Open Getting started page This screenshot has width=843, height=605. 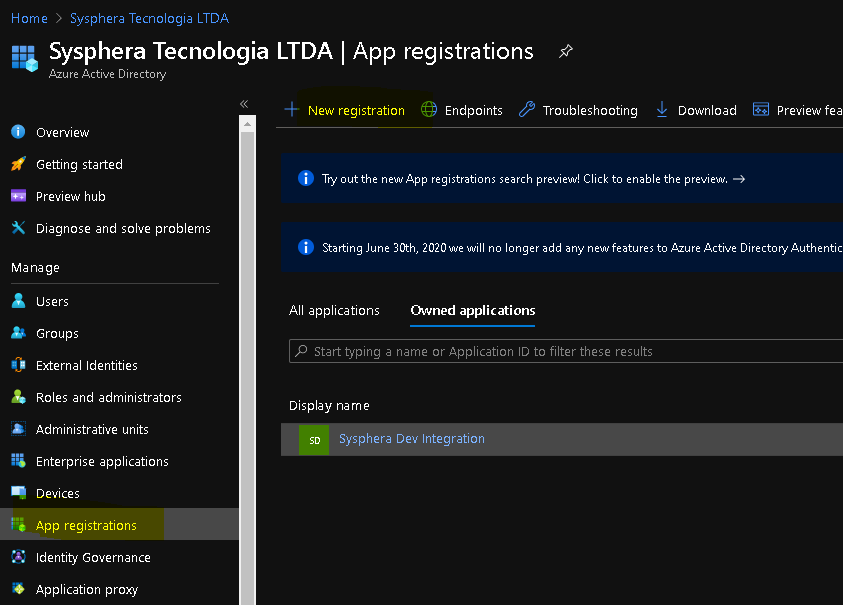(x=79, y=165)
